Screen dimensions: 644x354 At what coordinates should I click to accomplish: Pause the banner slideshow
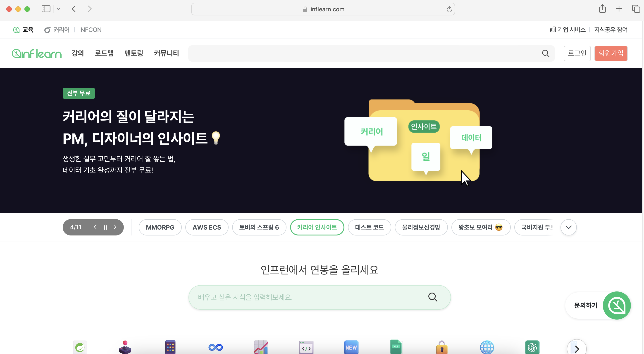(x=105, y=227)
